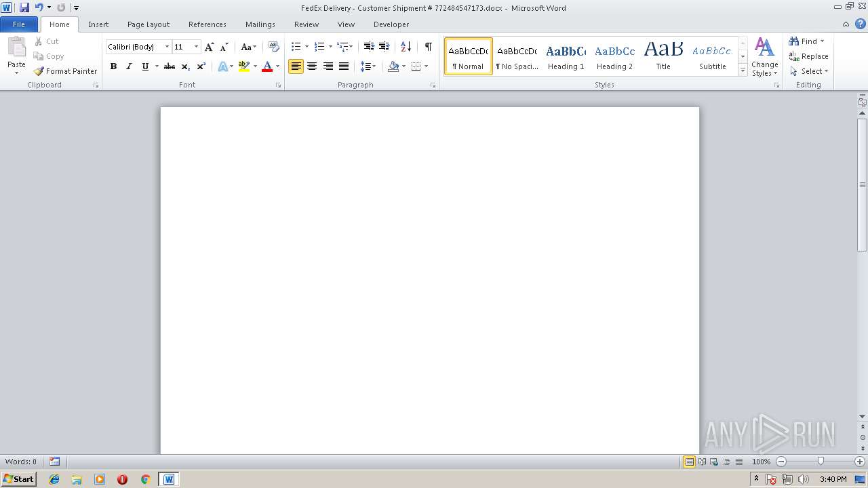The width and height of the screenshot is (868, 488).
Task: Toggle Draft view in status bar
Action: [738, 462]
